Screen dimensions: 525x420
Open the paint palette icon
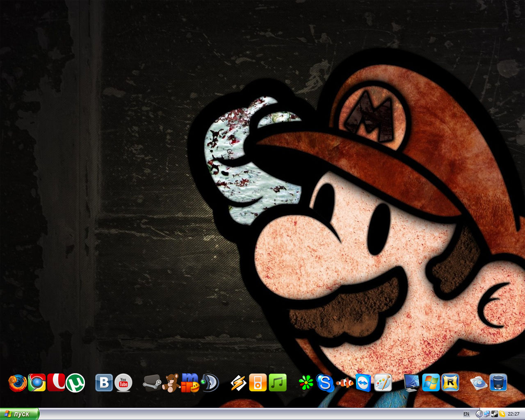pos(383,383)
